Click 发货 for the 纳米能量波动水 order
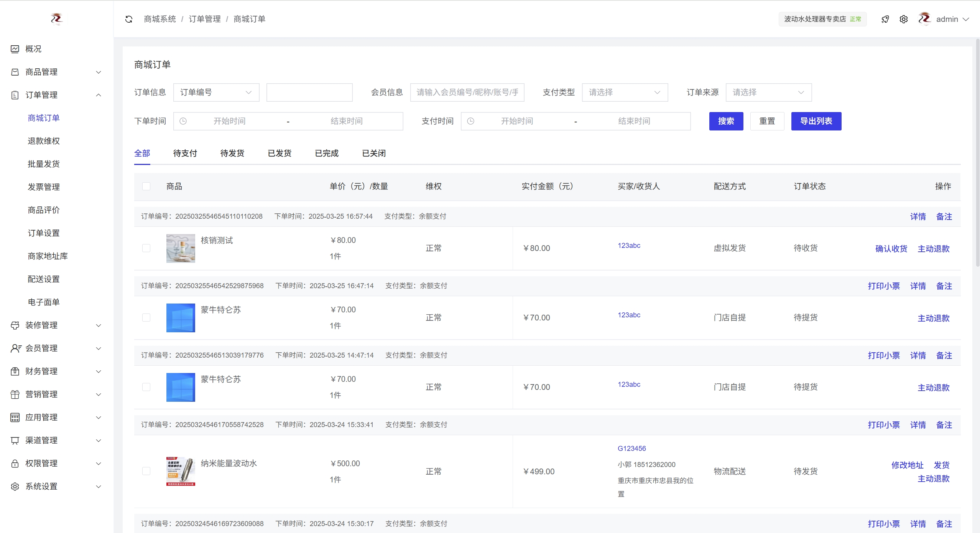 (942, 465)
